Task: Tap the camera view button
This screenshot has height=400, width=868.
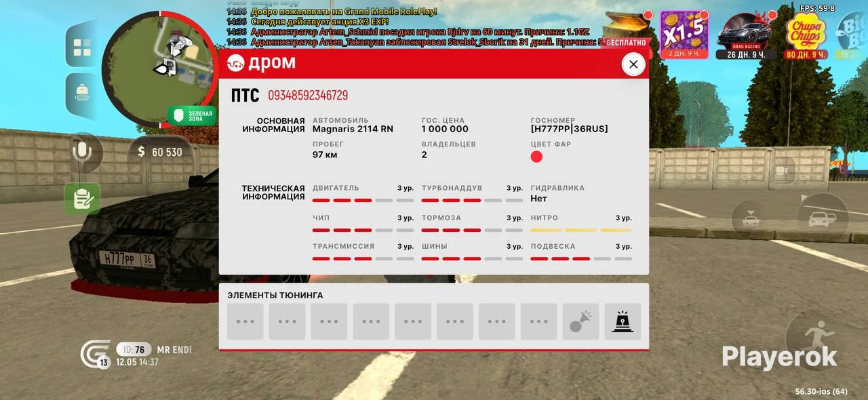Action: tap(783, 170)
